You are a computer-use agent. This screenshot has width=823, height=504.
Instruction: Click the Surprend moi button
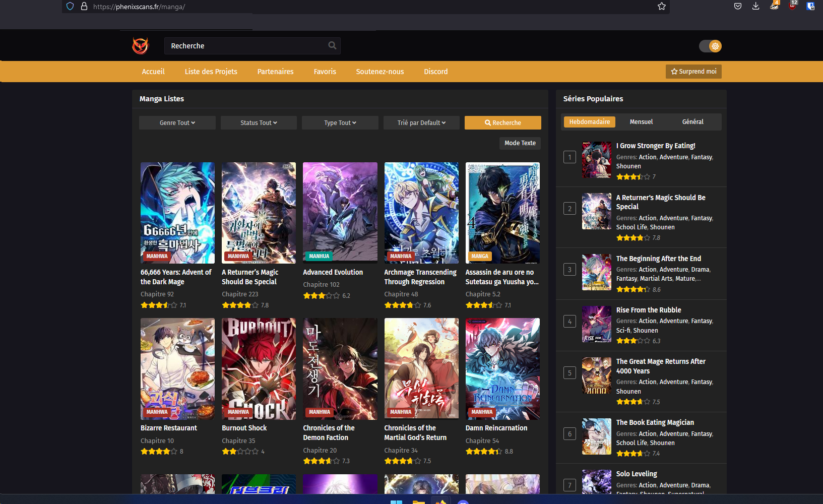(x=693, y=72)
